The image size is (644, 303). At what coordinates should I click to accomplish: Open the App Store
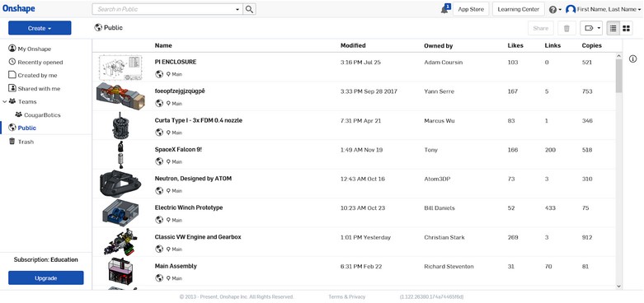point(471,9)
